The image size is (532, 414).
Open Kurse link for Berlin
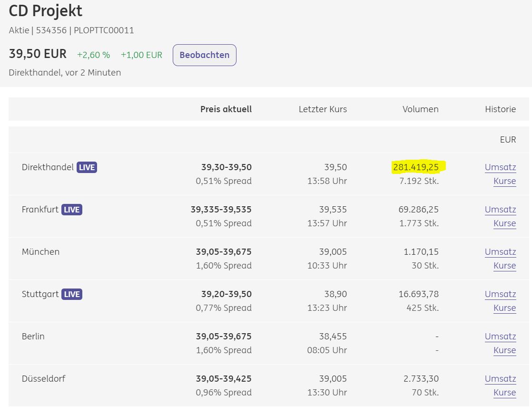tap(504, 350)
